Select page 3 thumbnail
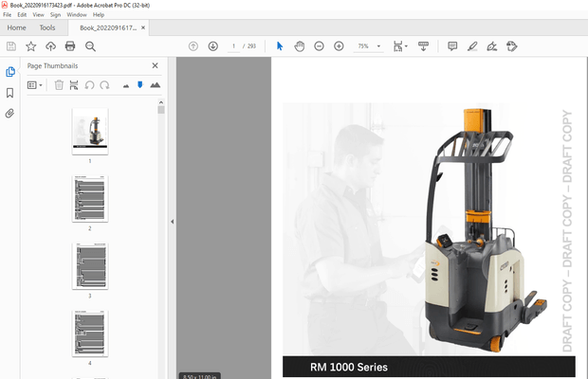Screen dimensions: 588x379 click(90, 266)
